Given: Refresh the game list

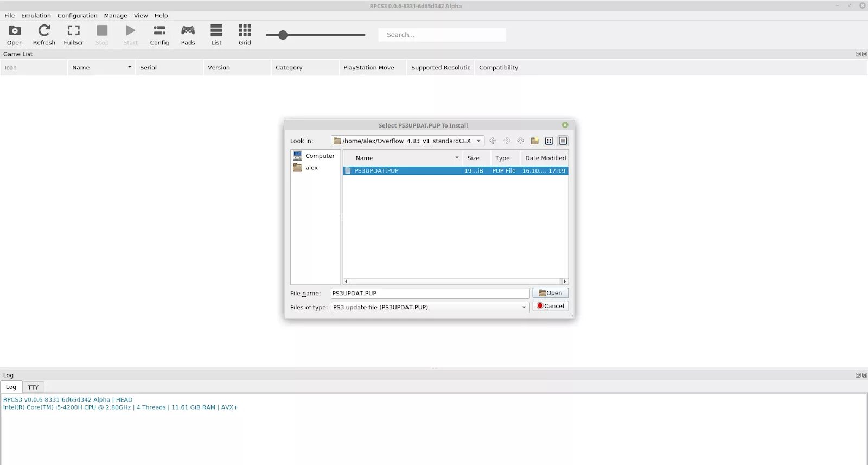Looking at the screenshot, I should click(x=44, y=35).
